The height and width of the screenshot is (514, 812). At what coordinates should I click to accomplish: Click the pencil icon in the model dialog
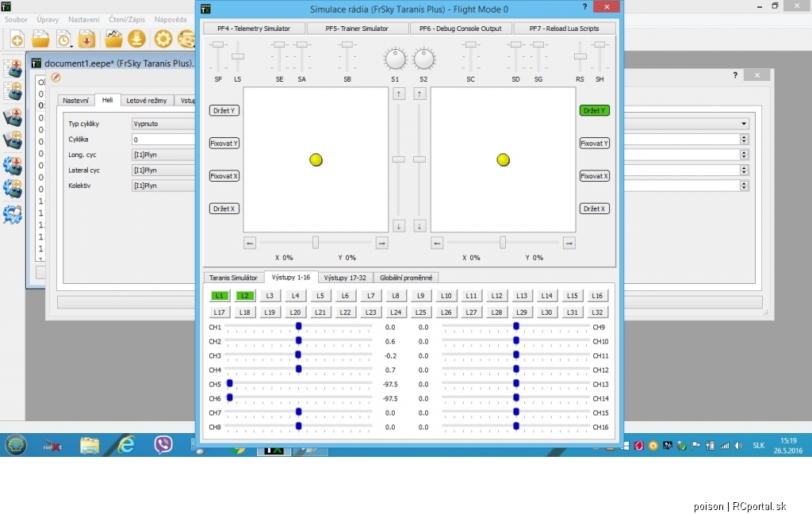(x=56, y=78)
